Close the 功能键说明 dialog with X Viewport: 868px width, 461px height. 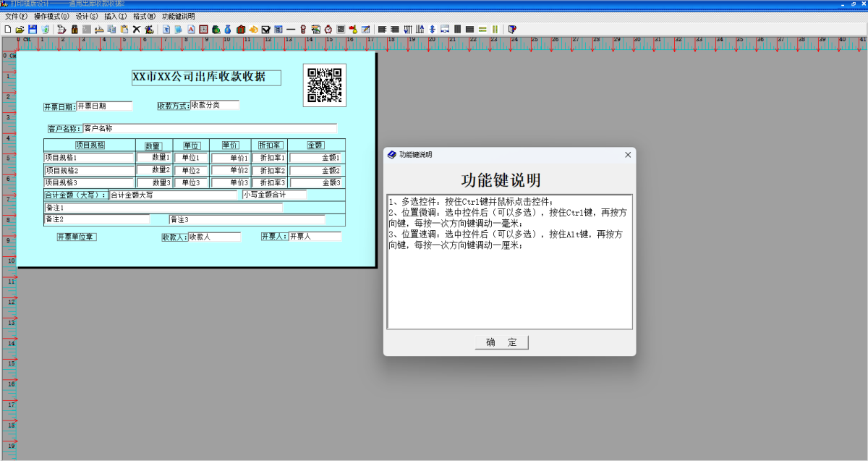tap(627, 155)
